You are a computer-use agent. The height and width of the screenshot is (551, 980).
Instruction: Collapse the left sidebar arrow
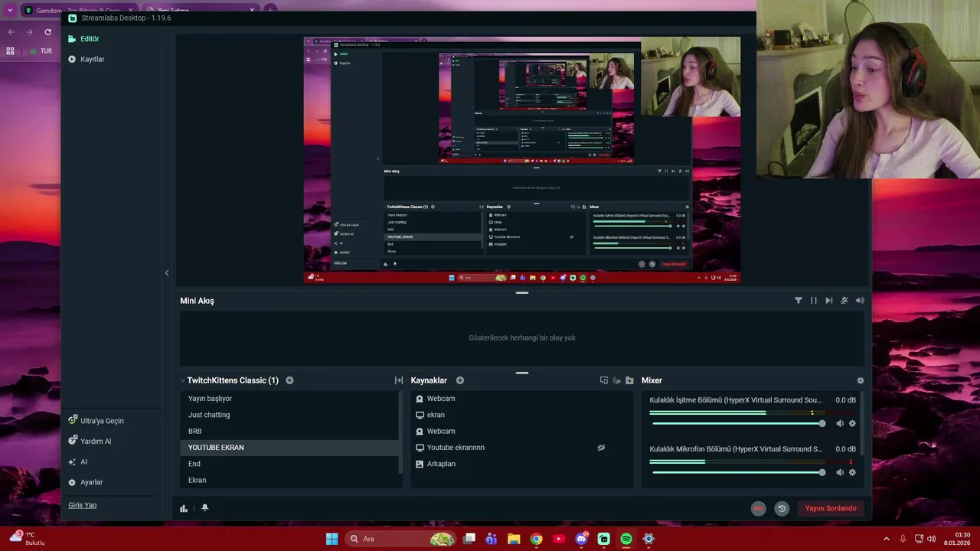[x=167, y=272]
